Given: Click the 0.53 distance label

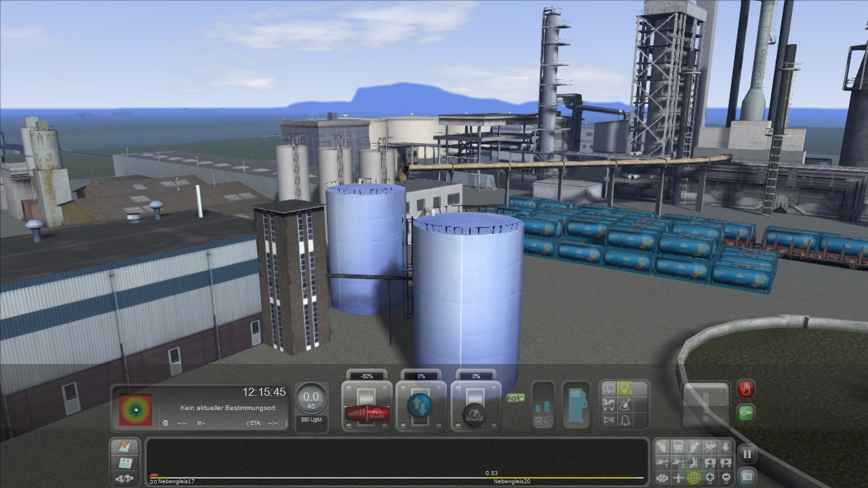Looking at the screenshot, I should [492, 473].
